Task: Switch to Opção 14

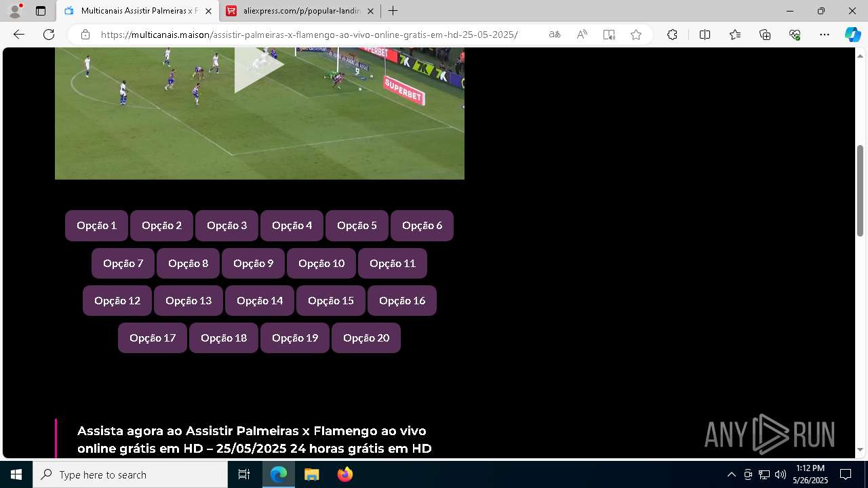Action: 260,300
